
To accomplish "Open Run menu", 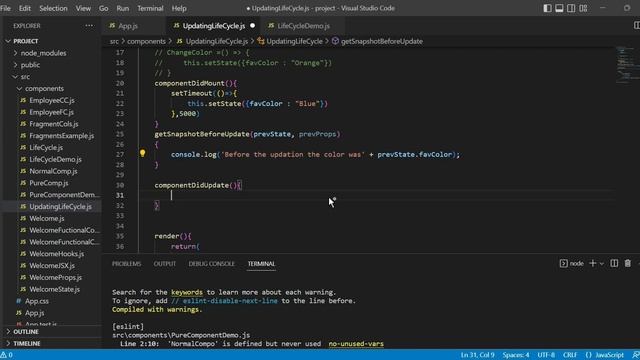I will tap(122, 8).
